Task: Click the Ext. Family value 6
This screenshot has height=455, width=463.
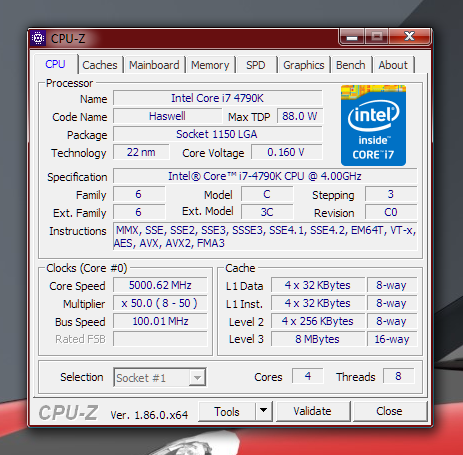Action: coord(139,212)
